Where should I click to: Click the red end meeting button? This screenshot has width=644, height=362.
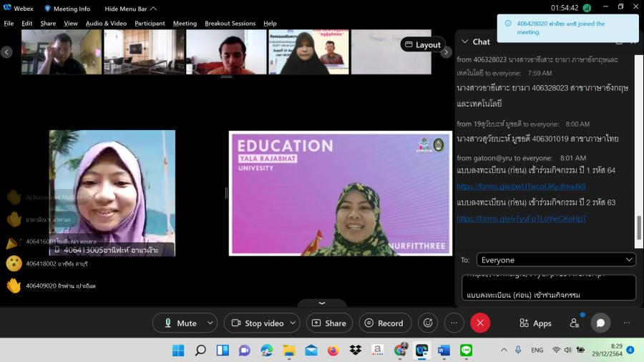click(x=480, y=323)
